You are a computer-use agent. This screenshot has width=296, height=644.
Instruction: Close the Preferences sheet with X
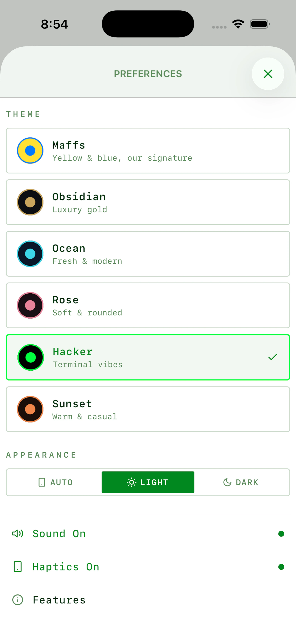268,74
